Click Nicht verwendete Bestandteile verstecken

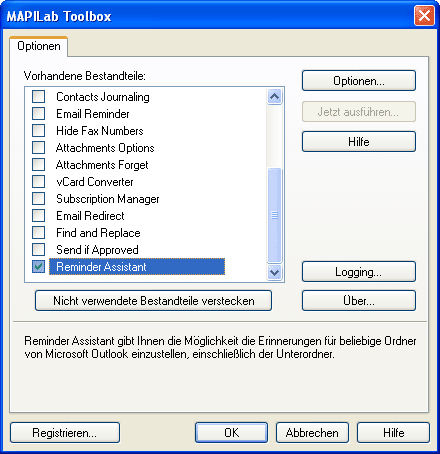point(153,301)
